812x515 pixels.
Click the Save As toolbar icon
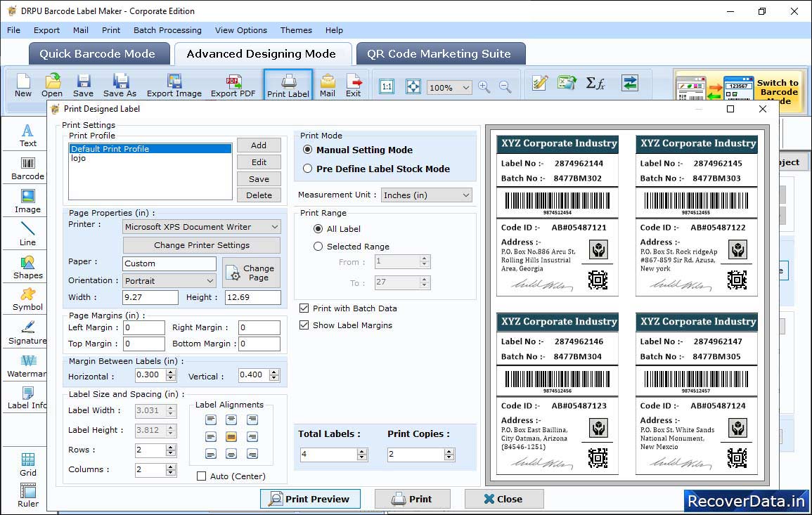pyautogui.click(x=120, y=86)
